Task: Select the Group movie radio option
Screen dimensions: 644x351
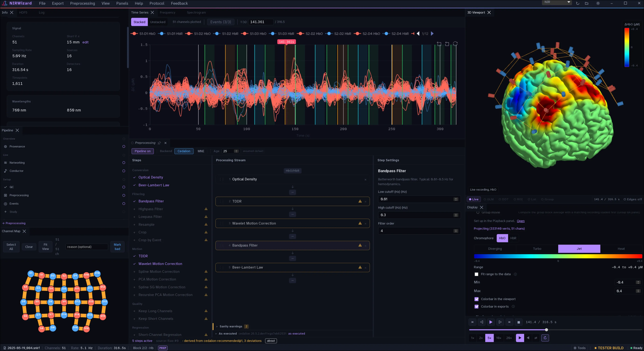Action: pos(478,213)
